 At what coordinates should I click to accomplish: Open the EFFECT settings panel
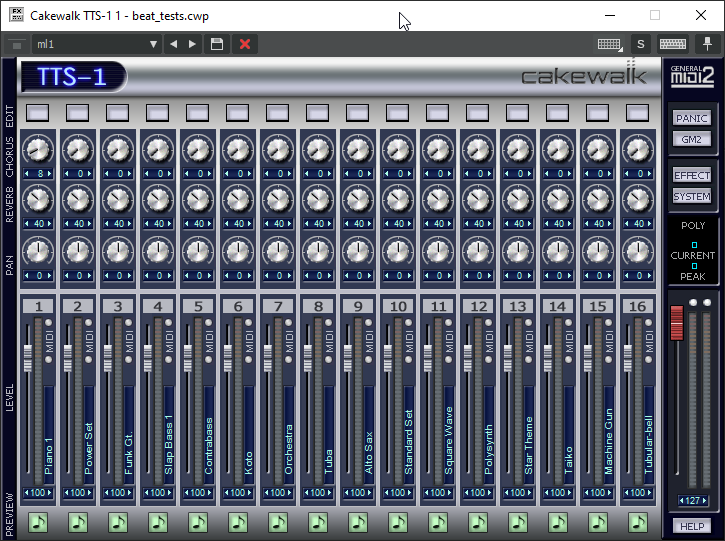(692, 175)
